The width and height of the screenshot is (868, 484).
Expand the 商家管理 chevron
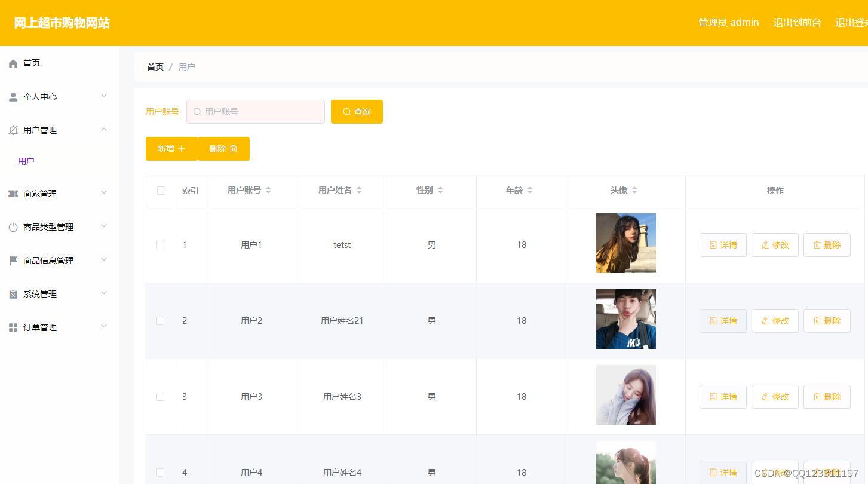104,192
